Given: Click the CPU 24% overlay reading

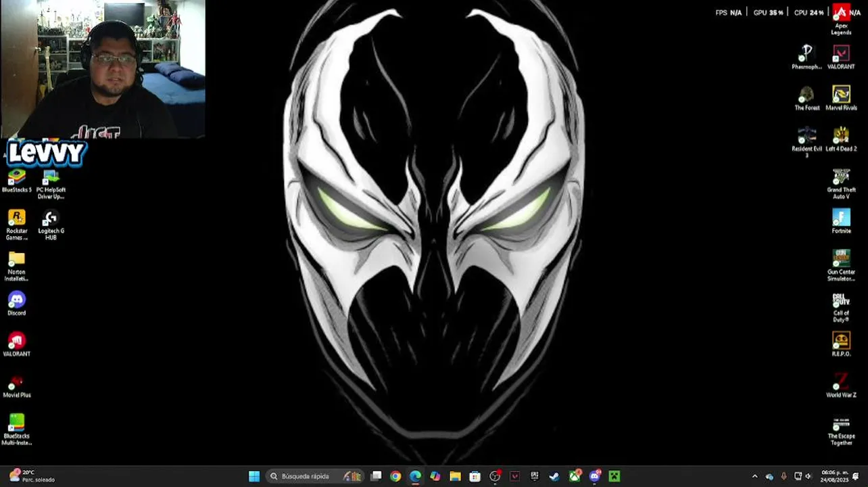Looking at the screenshot, I should pos(809,12).
